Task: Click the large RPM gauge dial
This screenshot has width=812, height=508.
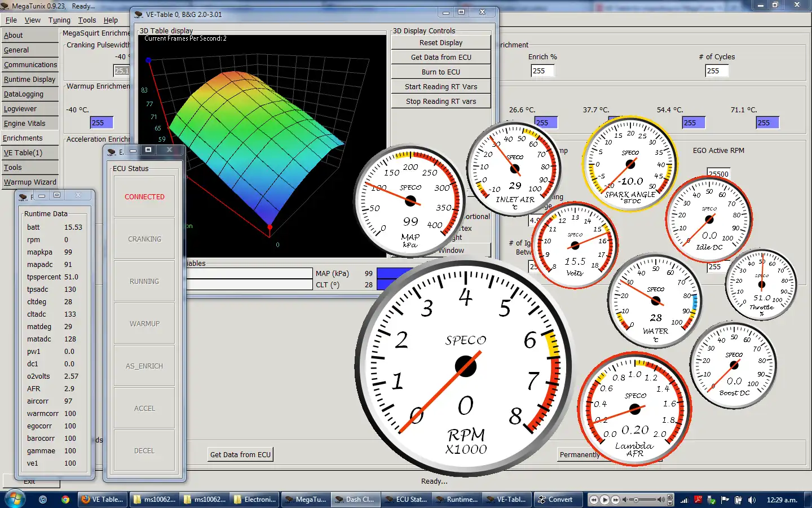Action: tap(465, 366)
